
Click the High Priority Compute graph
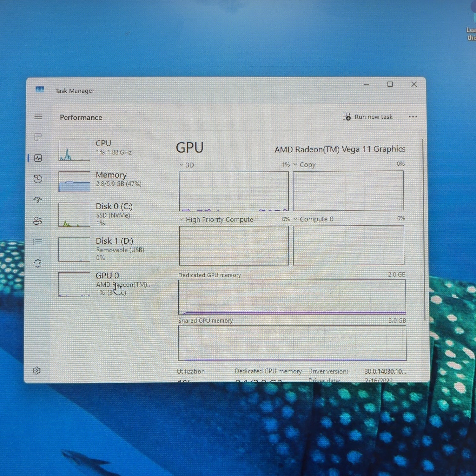(x=234, y=246)
